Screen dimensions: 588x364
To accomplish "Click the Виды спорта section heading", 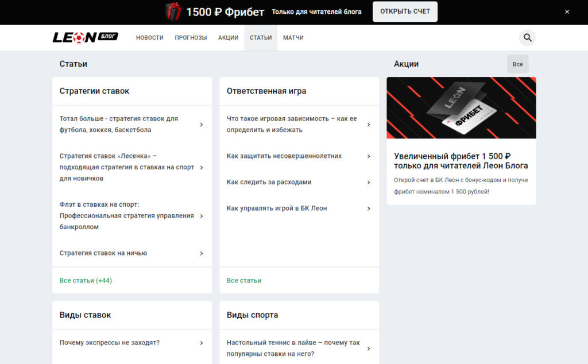I will coord(253,315).
